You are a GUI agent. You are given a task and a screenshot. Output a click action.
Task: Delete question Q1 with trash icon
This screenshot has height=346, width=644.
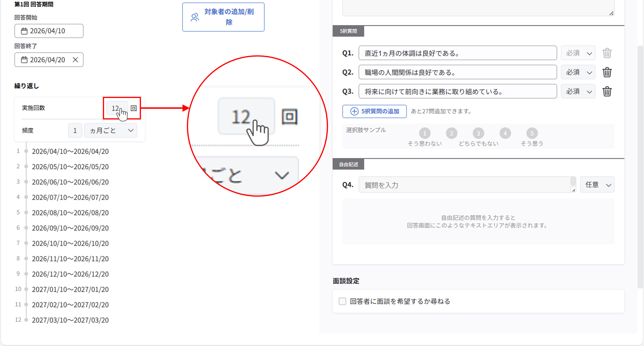tap(607, 53)
